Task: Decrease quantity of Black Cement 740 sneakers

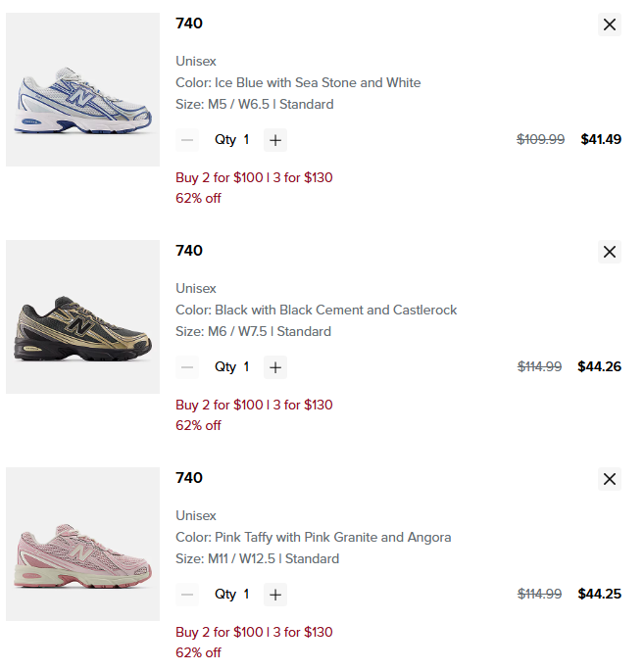Action: point(187,367)
